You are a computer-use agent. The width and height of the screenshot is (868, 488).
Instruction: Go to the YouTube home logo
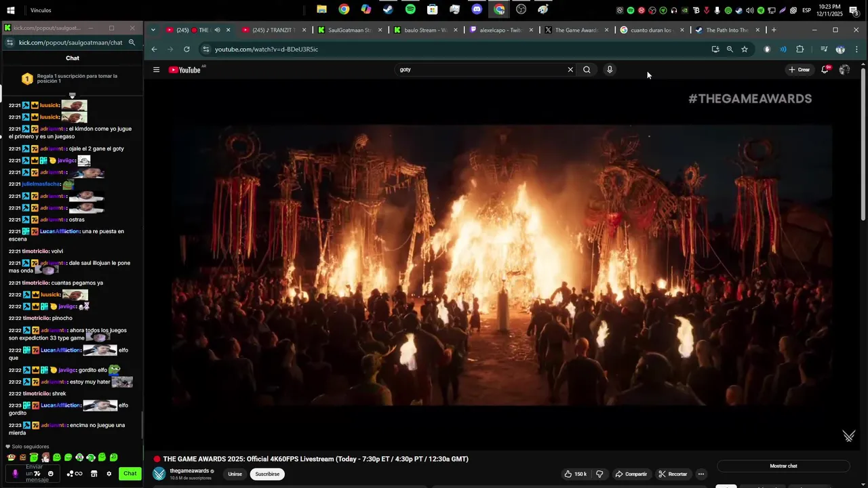point(184,70)
